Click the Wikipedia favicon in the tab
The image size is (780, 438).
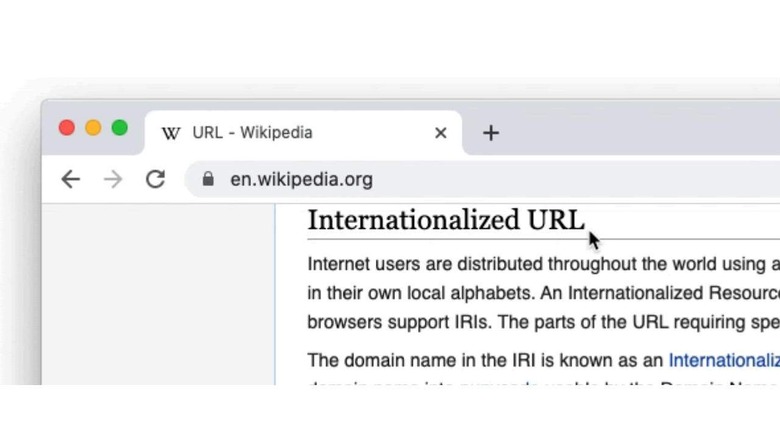coord(171,133)
